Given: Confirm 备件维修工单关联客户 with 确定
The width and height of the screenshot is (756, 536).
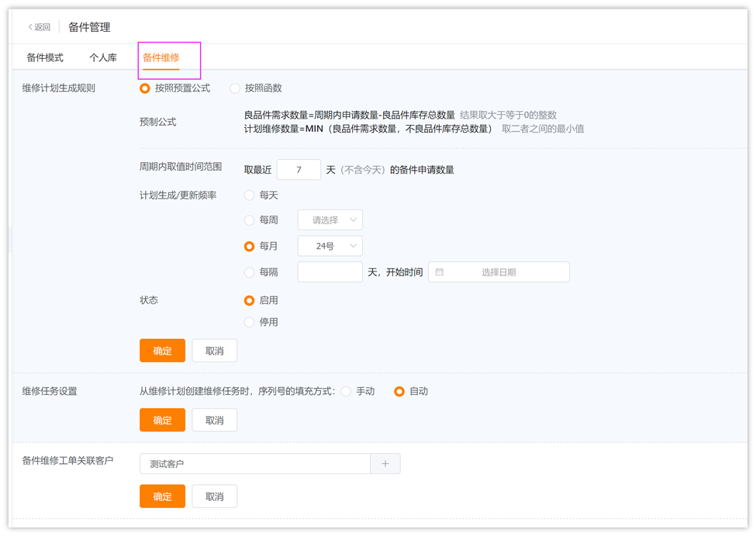Looking at the screenshot, I should click(x=163, y=496).
